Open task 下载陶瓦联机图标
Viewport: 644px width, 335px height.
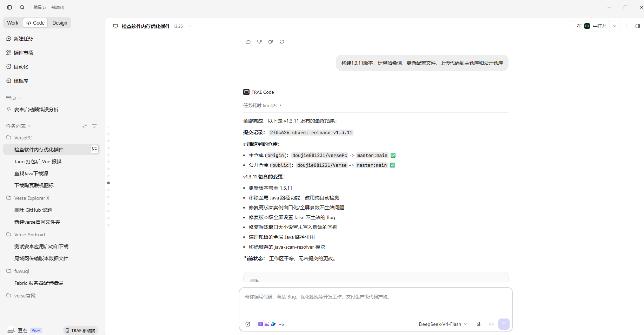(34, 185)
